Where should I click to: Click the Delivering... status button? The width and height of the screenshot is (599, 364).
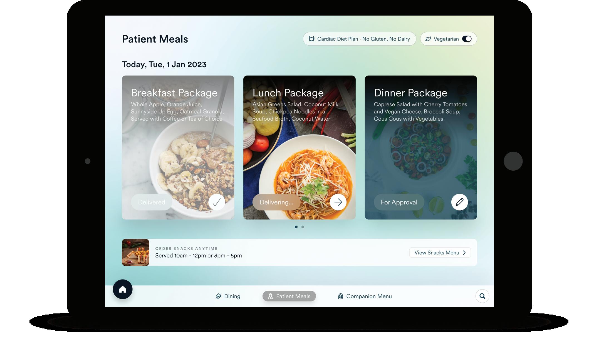click(276, 202)
